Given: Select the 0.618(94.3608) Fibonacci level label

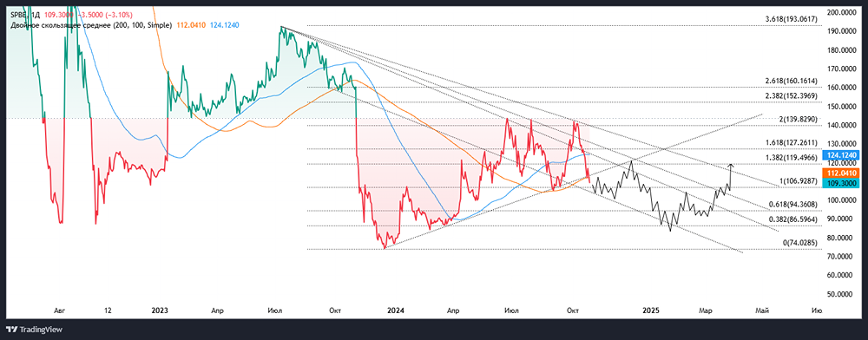Looking at the screenshot, I should click(x=793, y=205).
